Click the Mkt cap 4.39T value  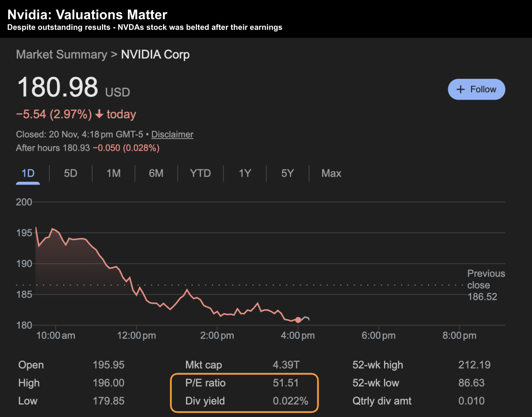click(x=286, y=365)
